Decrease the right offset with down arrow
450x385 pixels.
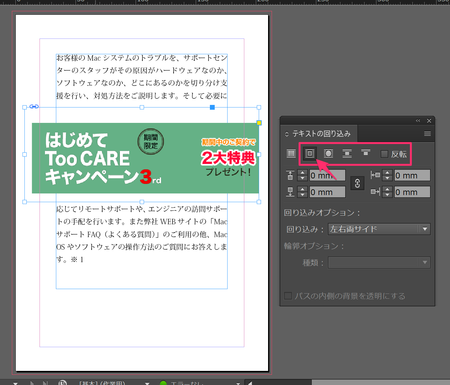pyautogui.click(x=387, y=195)
